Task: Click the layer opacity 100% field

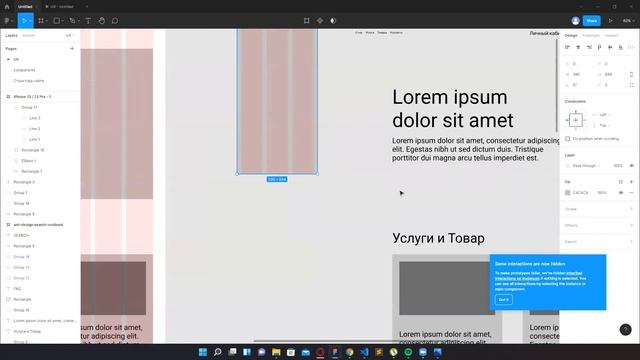Action: pyautogui.click(x=618, y=166)
